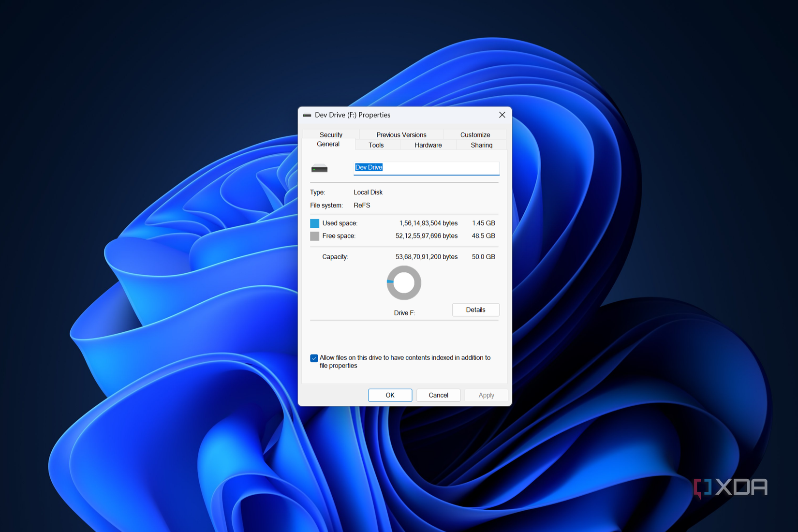Click the '1.45 GB' used space value
Image resolution: width=798 pixels, height=532 pixels.
(x=484, y=223)
